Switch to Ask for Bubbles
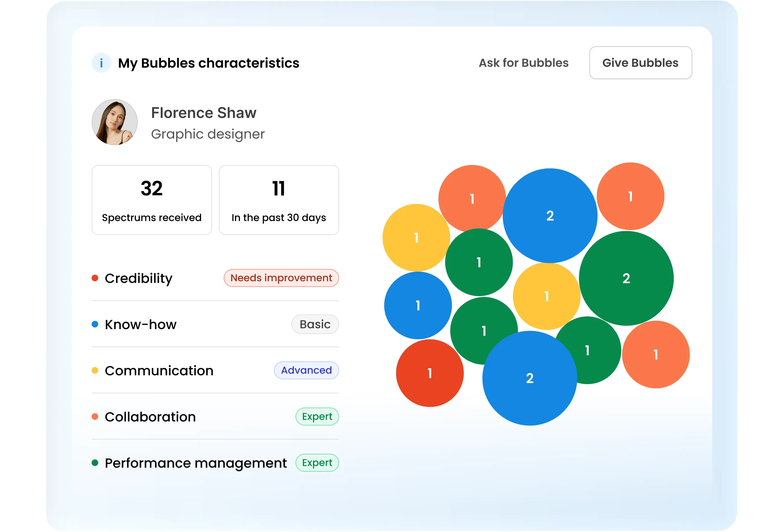This screenshot has height=532, width=784. coord(523,63)
